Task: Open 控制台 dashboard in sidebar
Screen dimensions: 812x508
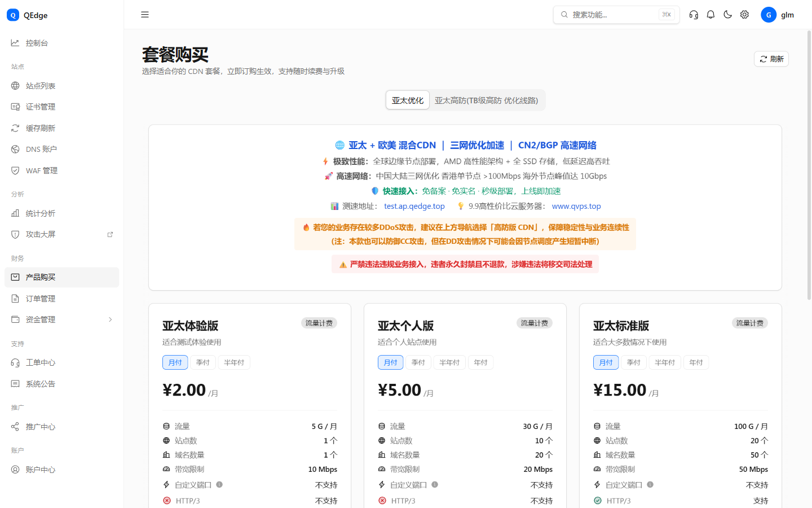Action: click(x=62, y=43)
